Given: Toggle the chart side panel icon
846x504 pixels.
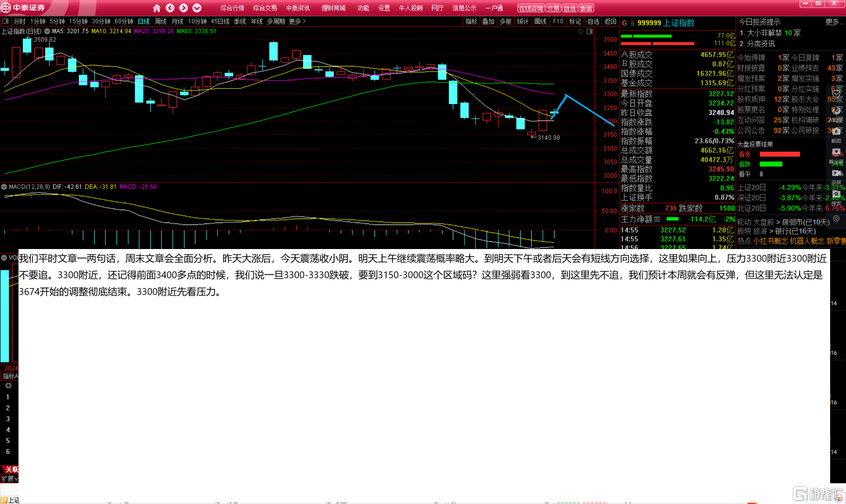Looking at the screenshot, I should coord(590,32).
